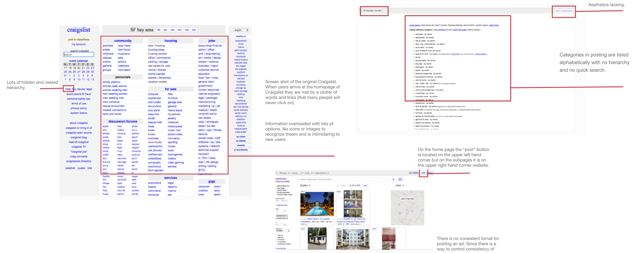The width and height of the screenshot is (644, 253).
Task: Click the 'sfc' sub-area tab
Action: pyautogui.click(x=159, y=30)
